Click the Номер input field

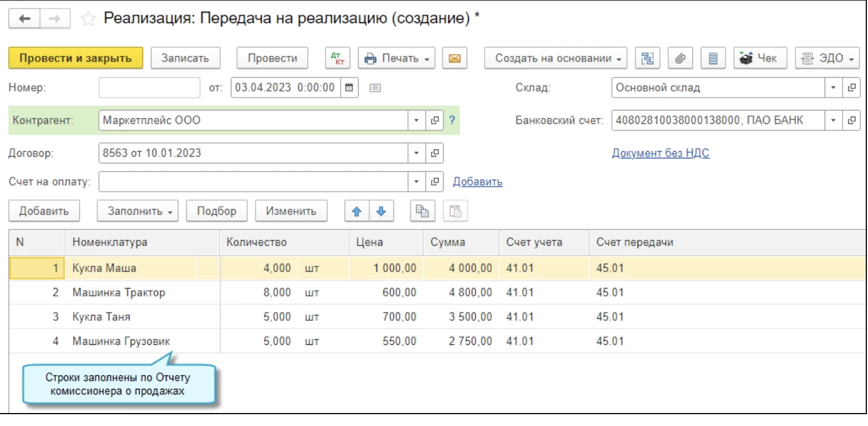click(149, 87)
